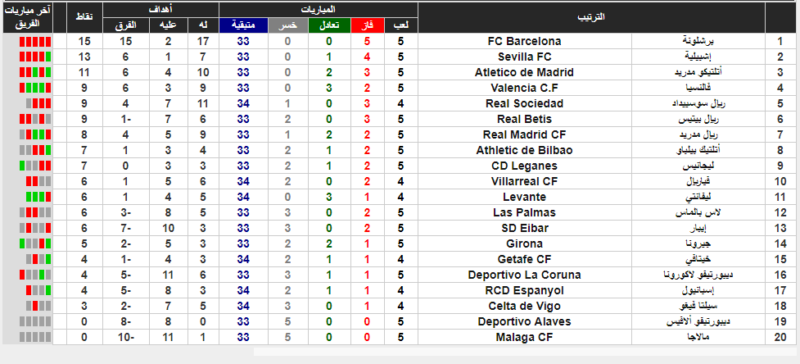
Task: Open the Sevilla FC team link
Action: (524, 57)
